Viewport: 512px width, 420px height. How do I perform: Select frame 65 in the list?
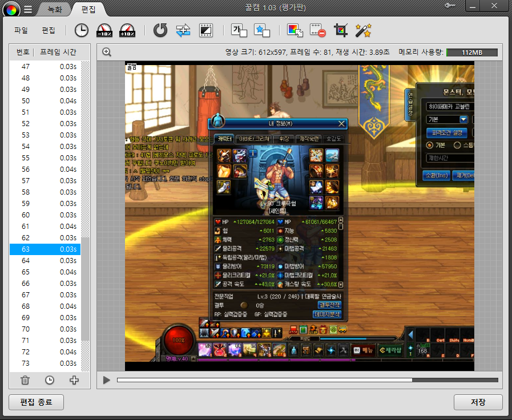pyautogui.click(x=45, y=272)
